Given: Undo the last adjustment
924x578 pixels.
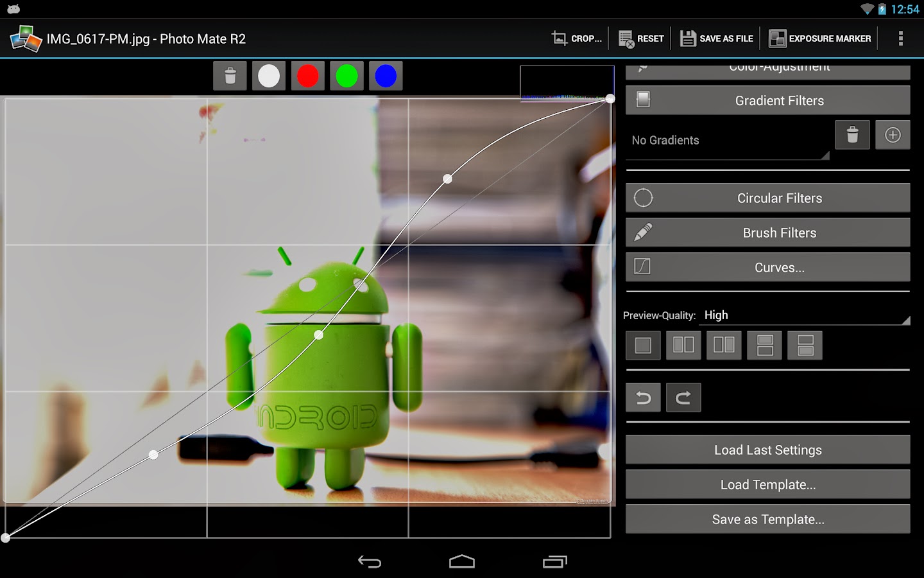Looking at the screenshot, I should pos(643,398).
